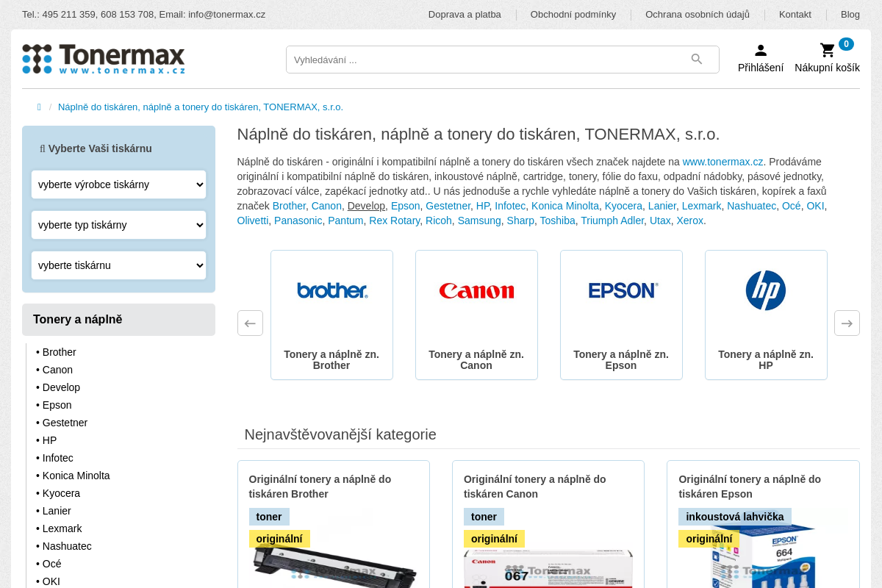The height and width of the screenshot is (588, 882).
Task: Click the search magnifier icon
Action: coord(697,60)
